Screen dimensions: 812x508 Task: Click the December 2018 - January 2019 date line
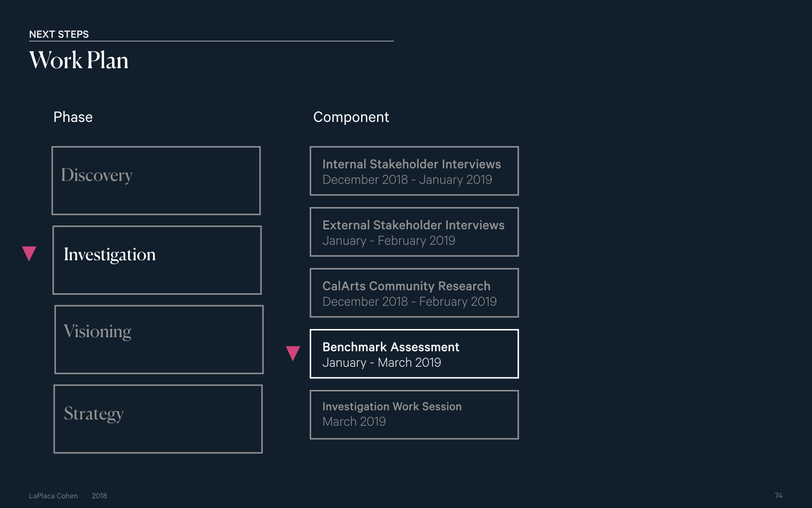pos(407,180)
